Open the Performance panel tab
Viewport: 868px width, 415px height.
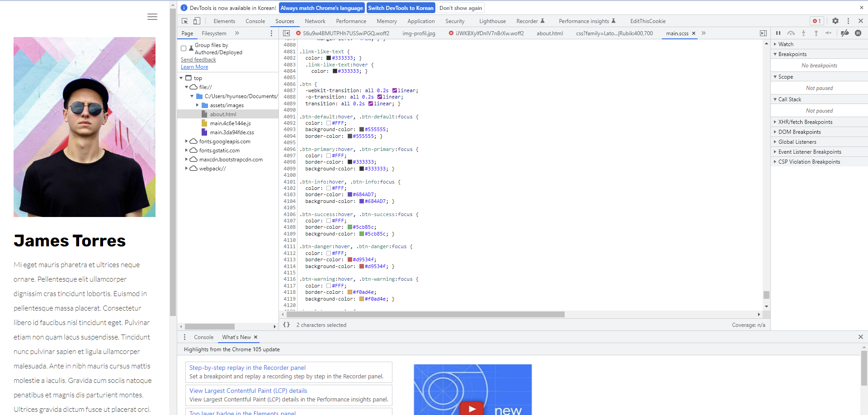click(x=351, y=21)
